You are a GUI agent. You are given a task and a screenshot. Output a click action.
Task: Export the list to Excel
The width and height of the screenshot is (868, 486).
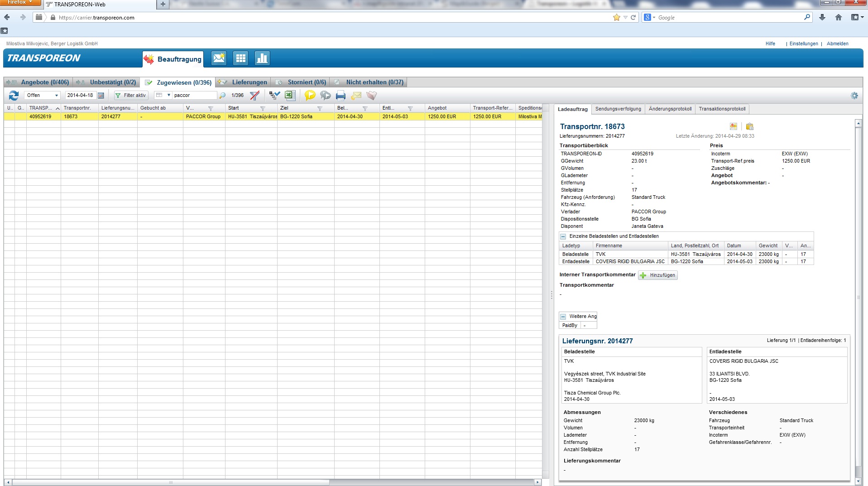coord(290,95)
